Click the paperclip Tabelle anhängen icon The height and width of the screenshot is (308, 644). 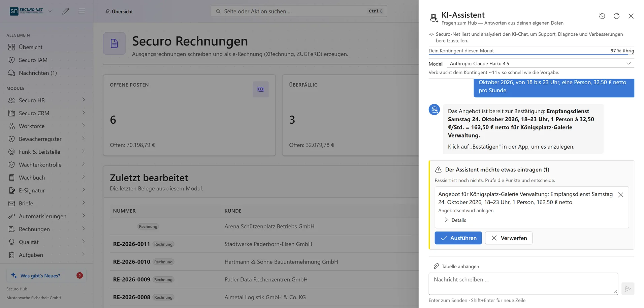tap(437, 266)
